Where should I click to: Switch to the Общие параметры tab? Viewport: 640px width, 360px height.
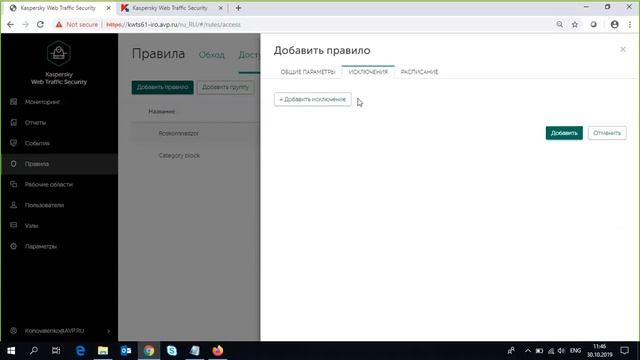(x=308, y=72)
